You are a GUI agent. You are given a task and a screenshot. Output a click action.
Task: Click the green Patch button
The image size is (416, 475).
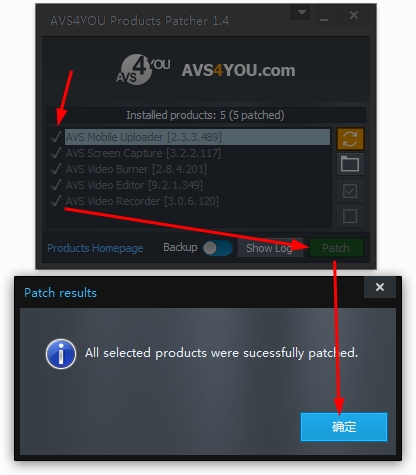point(336,248)
